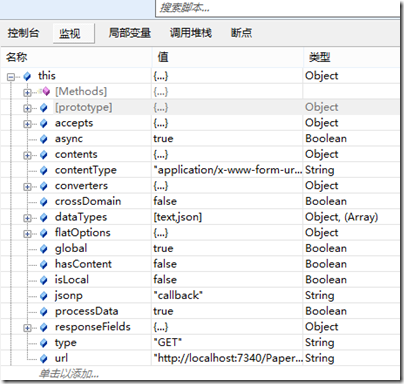
Task: Click the blue icon beside contents
Action: 44,155
